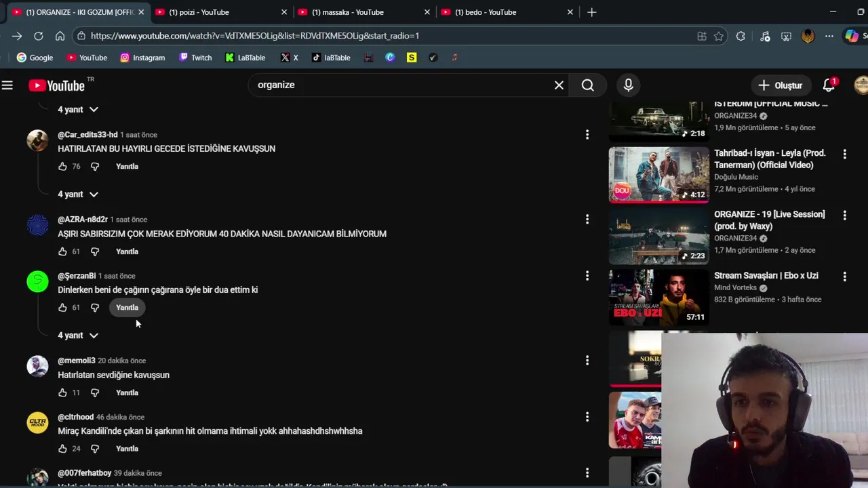Open options menu for @007ferhatboy comment
The height and width of the screenshot is (488, 868).
pos(587,473)
